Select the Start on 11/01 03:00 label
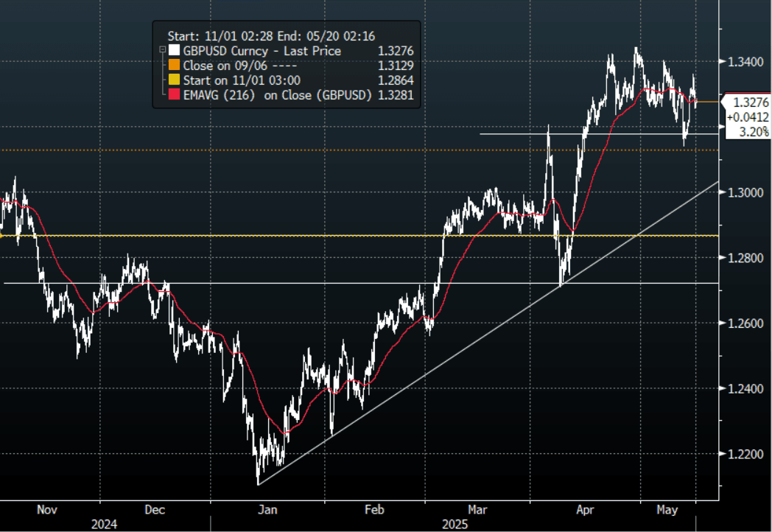Image resolution: width=772 pixels, height=532 pixels. (x=242, y=80)
